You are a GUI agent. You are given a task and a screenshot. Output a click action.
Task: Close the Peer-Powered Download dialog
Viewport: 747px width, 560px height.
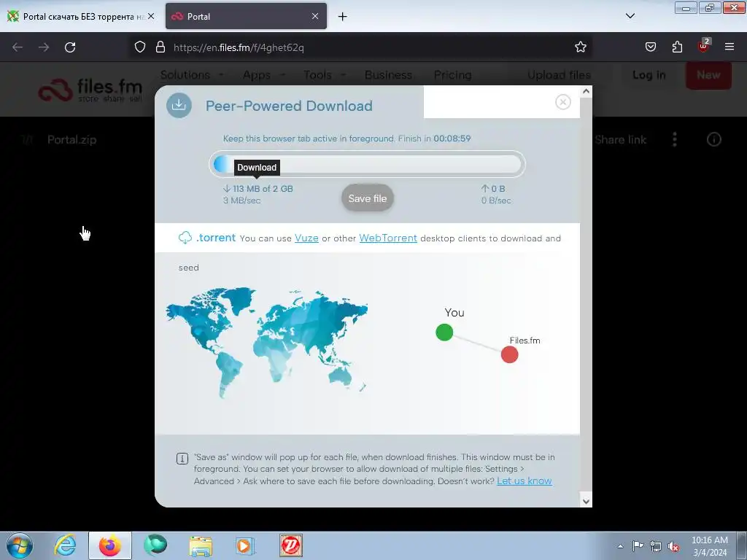562,102
